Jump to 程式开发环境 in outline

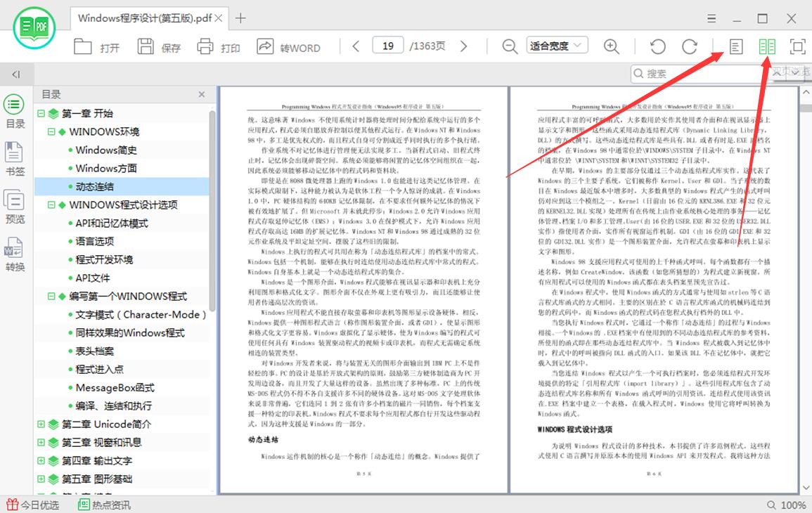[104, 259]
